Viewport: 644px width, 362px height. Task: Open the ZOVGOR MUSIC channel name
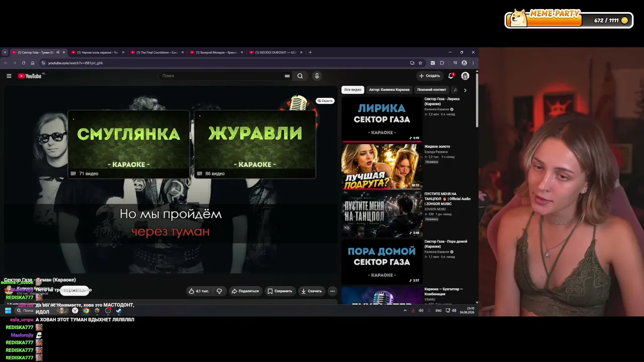click(x=435, y=209)
